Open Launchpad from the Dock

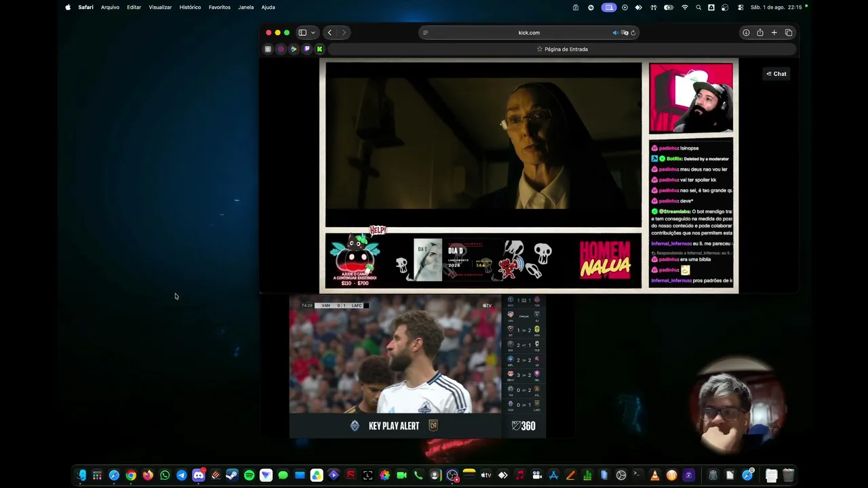point(97,475)
